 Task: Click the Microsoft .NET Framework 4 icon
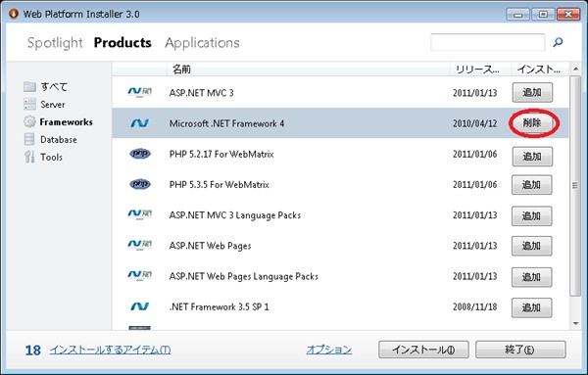coord(139,122)
